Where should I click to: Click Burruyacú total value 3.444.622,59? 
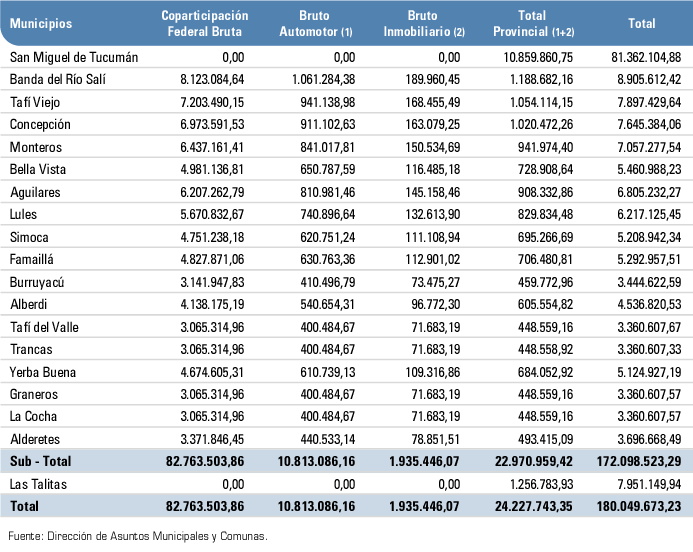(642, 283)
